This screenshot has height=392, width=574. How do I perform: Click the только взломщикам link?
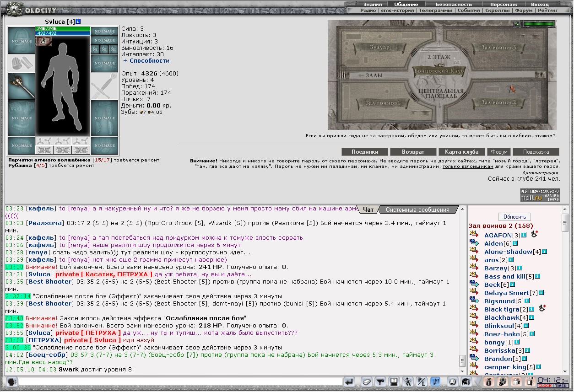point(468,166)
